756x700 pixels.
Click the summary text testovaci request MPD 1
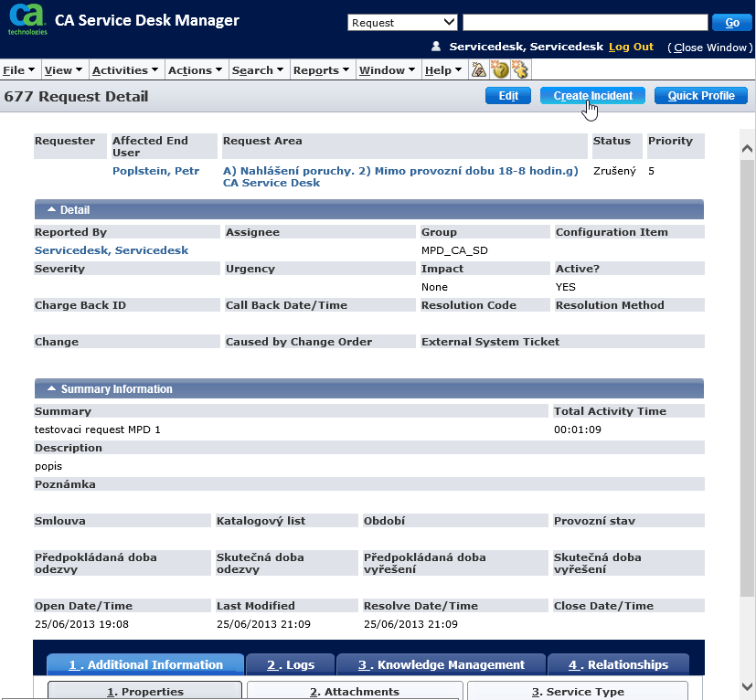98,430
